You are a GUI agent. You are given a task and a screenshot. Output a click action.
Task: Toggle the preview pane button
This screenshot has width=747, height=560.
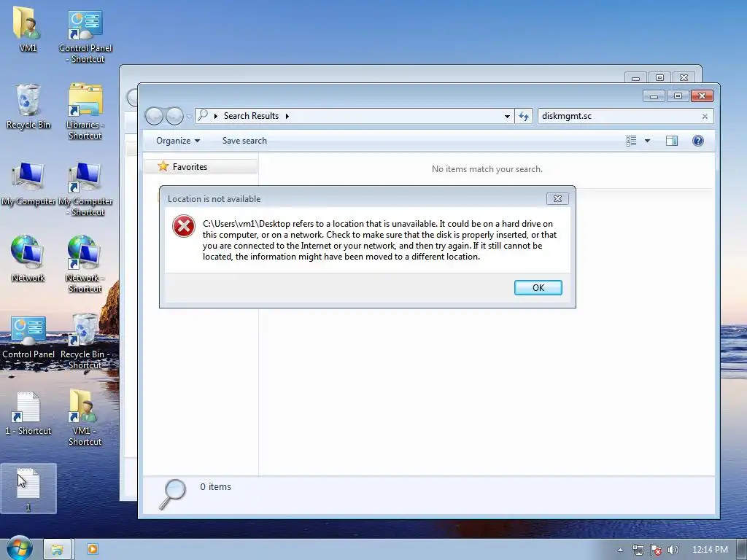[x=672, y=141]
